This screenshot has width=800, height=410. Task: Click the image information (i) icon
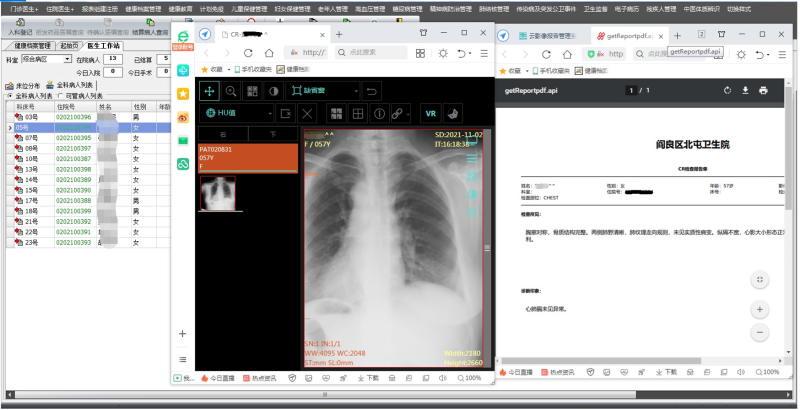click(x=380, y=113)
